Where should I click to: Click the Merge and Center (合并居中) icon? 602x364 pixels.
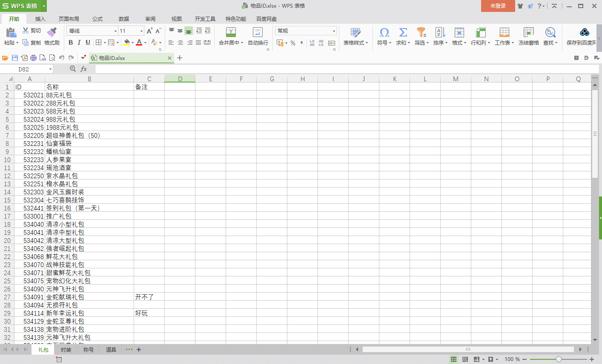pyautogui.click(x=231, y=32)
